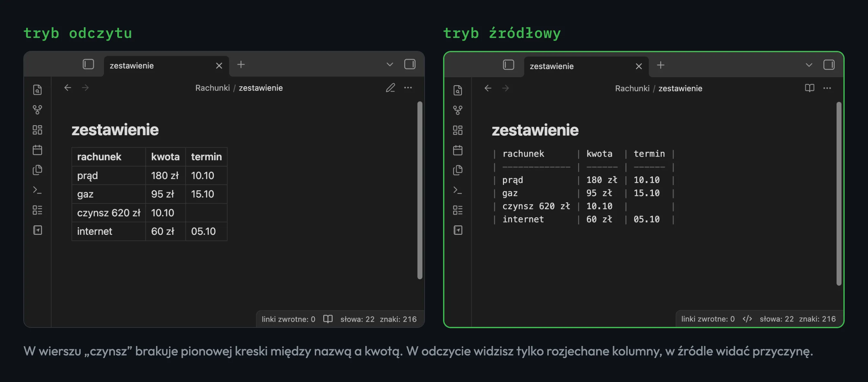This screenshot has height=382, width=868.
Task: Toggle right sidebar in source-mode window
Action: click(829, 65)
